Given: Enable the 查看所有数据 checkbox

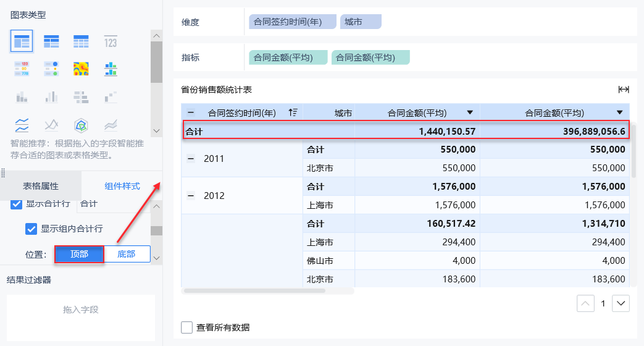Looking at the screenshot, I should pyautogui.click(x=186, y=327).
